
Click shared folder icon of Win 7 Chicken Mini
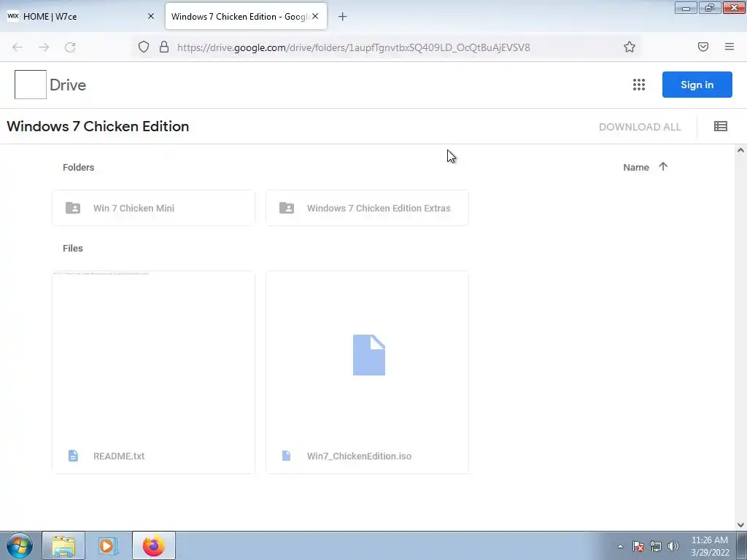tap(73, 208)
